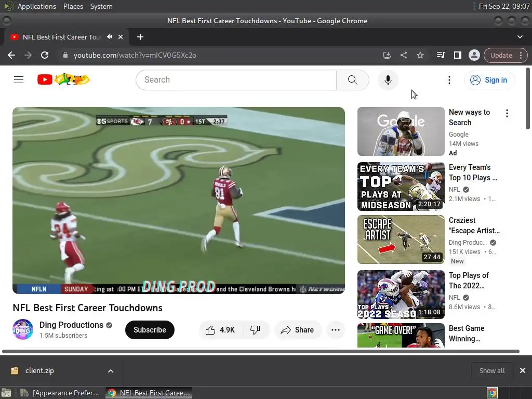Reload the page with refresh icon
The height and width of the screenshot is (399, 532).
point(45,55)
